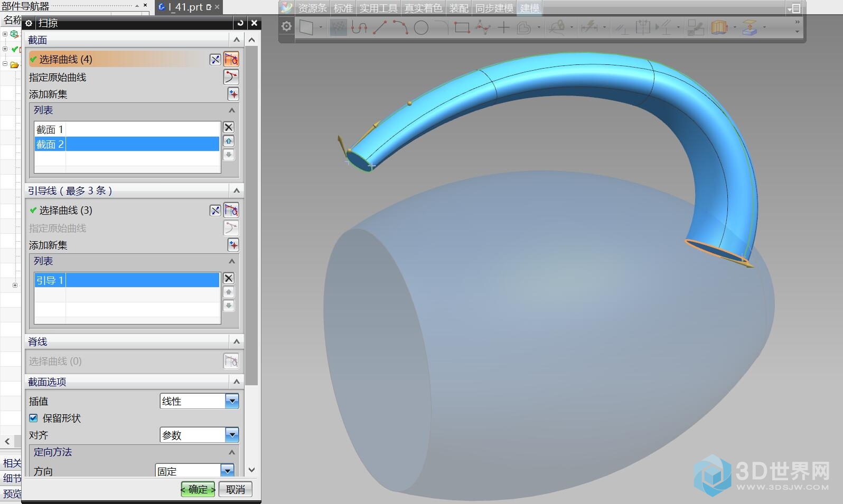The image size is (843, 504).
Task: Switch to the 建模 tab
Action: click(x=529, y=8)
